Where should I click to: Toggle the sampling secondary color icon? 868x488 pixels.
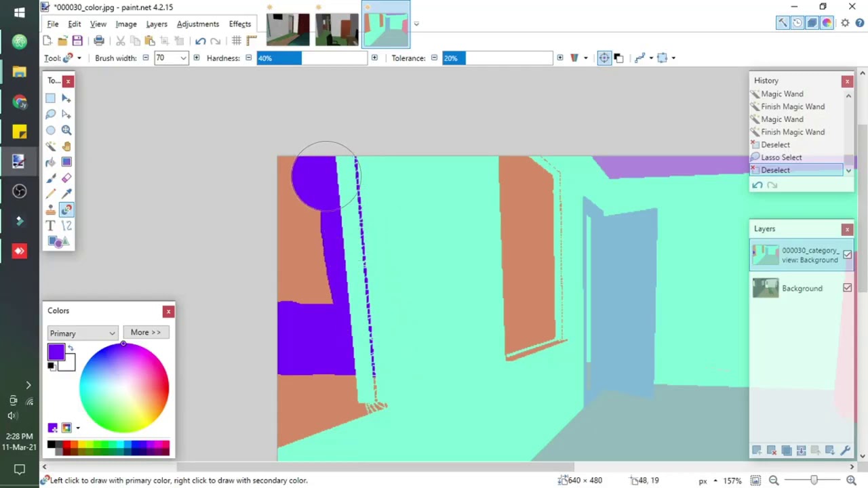point(618,58)
